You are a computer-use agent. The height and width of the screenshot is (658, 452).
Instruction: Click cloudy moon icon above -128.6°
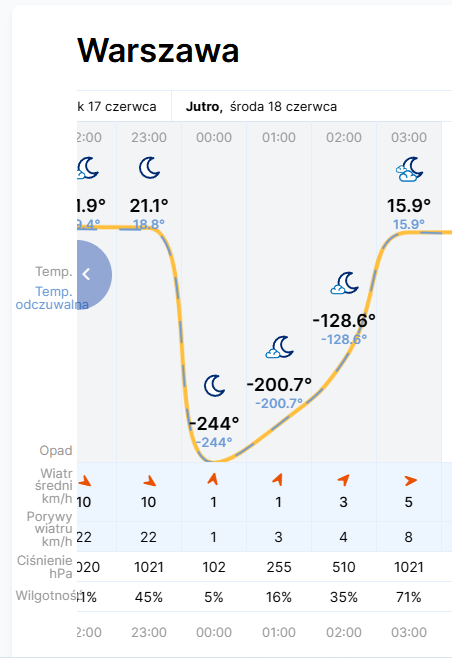(345, 283)
